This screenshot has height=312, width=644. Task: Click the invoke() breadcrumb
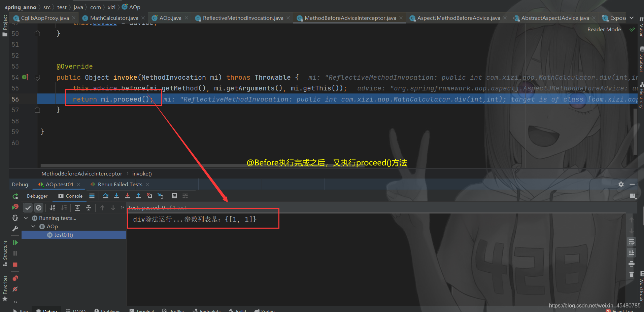(x=142, y=173)
